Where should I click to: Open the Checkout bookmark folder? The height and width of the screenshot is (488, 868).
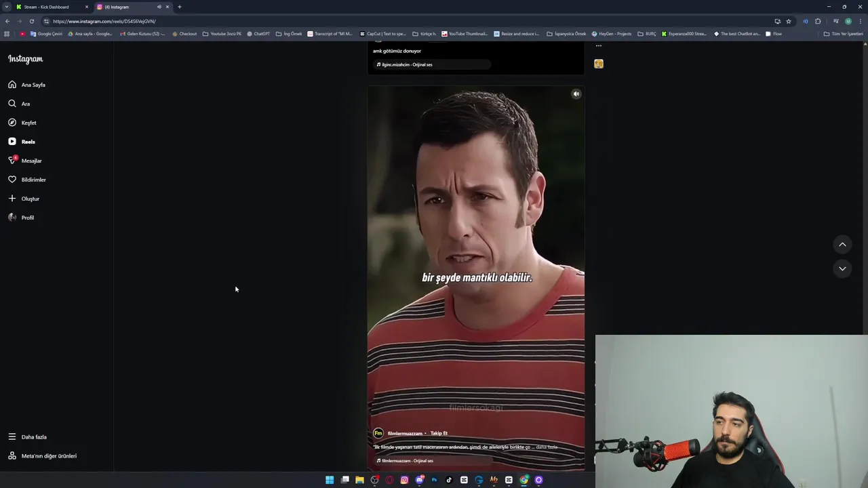coord(184,34)
